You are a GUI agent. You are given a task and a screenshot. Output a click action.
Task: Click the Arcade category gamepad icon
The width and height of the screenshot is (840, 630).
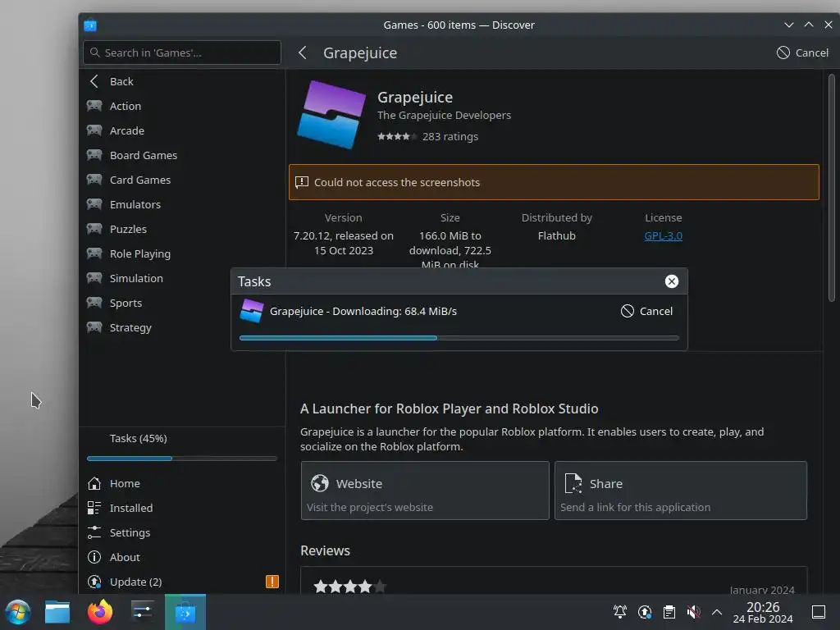tap(94, 130)
